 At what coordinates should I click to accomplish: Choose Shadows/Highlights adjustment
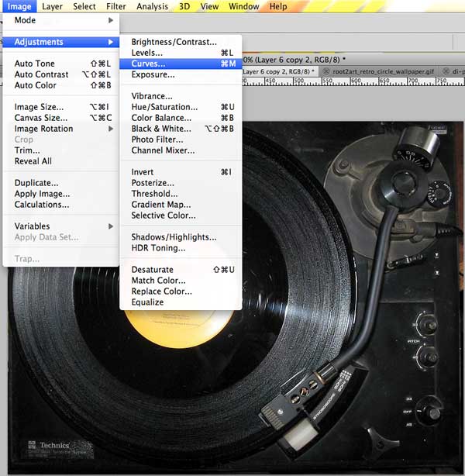(x=181, y=237)
